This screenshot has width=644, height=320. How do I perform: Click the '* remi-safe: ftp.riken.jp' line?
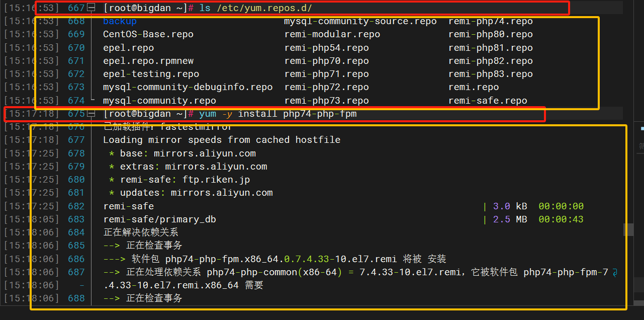179,180
